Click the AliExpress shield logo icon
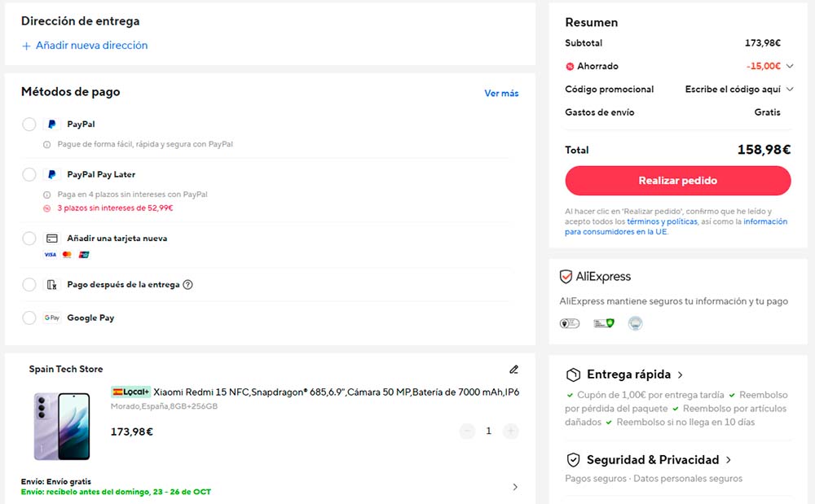This screenshot has height=504, width=815. click(566, 277)
